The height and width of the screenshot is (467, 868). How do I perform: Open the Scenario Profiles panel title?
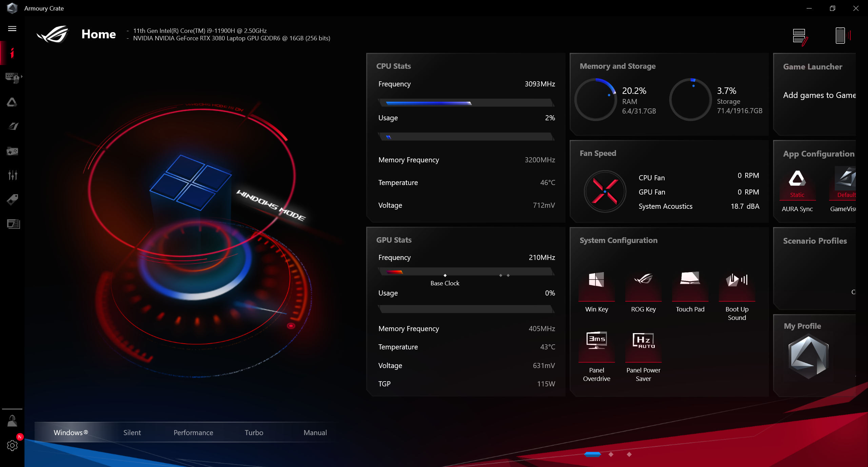pyautogui.click(x=815, y=241)
